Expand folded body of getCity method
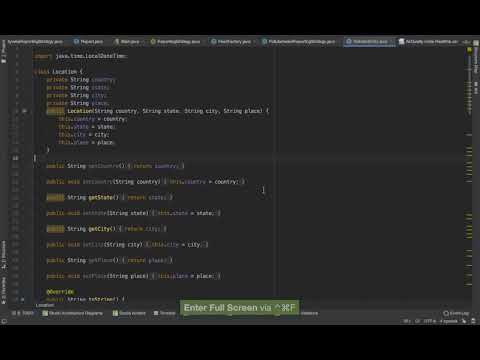Screen dimensions: 480x360 click(142, 229)
